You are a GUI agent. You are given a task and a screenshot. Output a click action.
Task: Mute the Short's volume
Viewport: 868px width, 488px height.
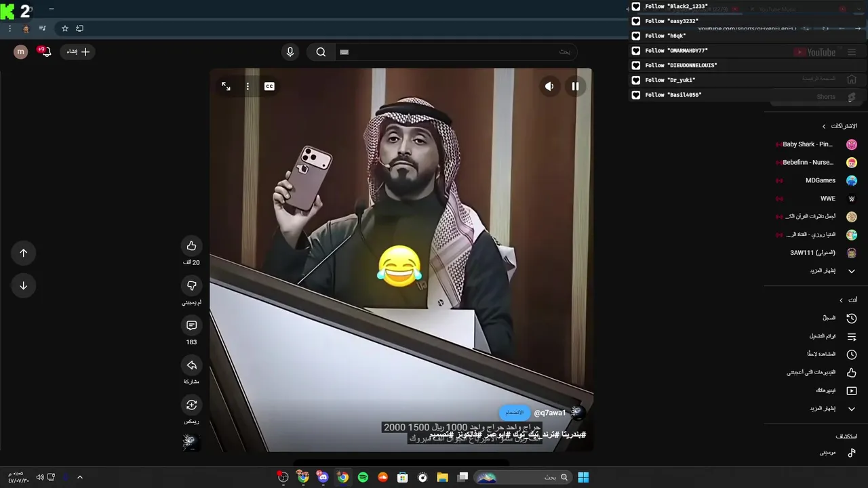point(549,86)
